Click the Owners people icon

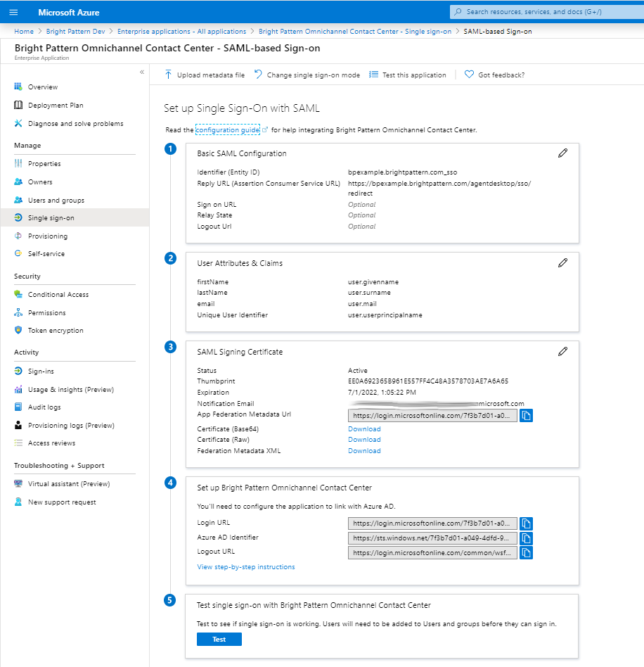[x=18, y=182]
